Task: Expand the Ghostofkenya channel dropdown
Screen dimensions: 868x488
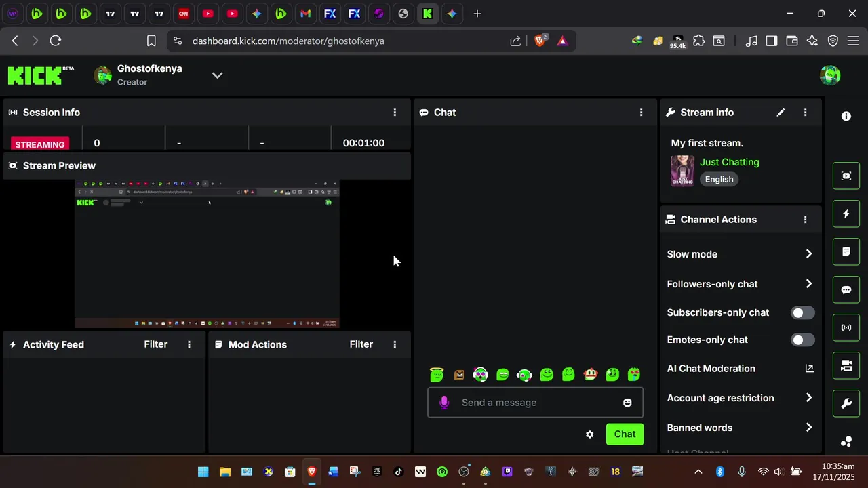Action: click(x=217, y=75)
